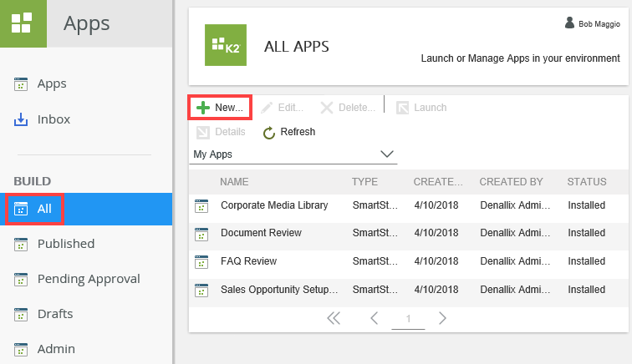Click the Inbox download icon in sidebar
Viewport: 632px width, 364px height.
point(22,119)
